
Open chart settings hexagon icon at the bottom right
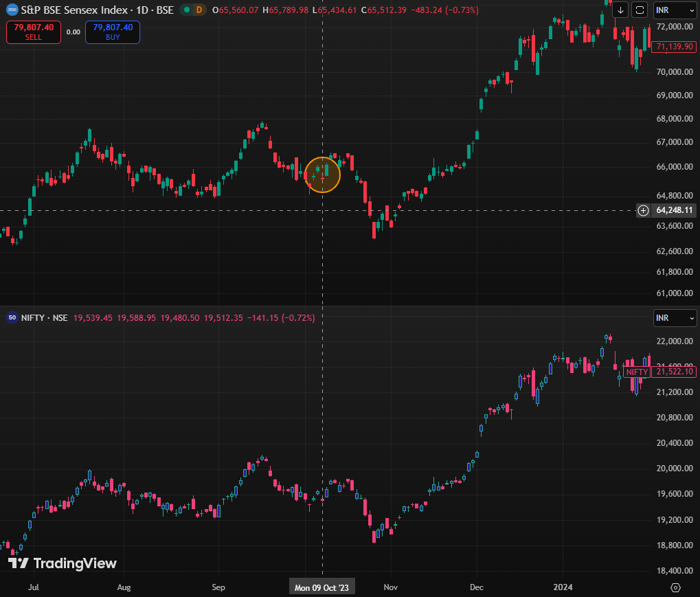pos(675,587)
